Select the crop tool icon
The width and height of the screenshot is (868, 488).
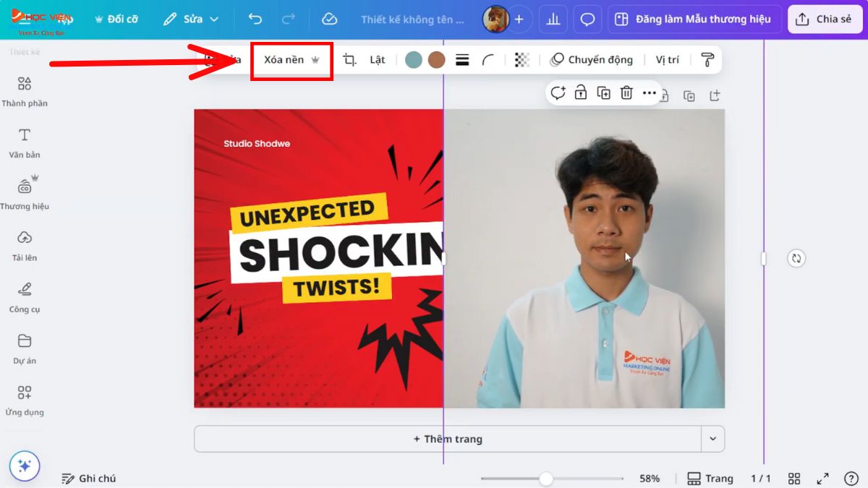(349, 60)
